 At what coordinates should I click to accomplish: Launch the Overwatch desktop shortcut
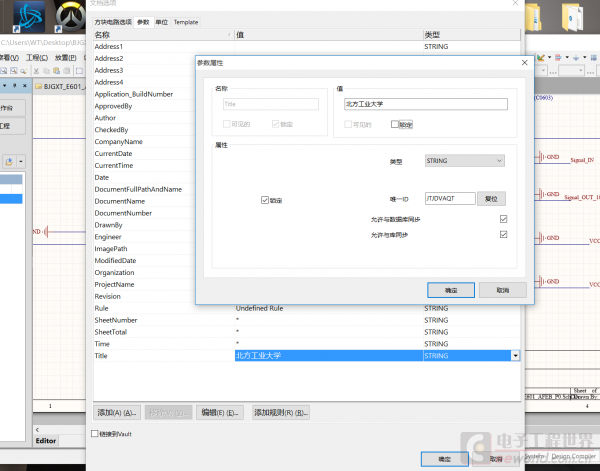[70, 16]
